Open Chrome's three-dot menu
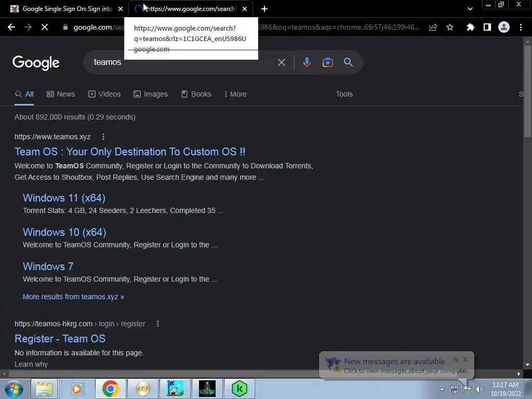Screen dimensions: 532x399 coord(521,27)
